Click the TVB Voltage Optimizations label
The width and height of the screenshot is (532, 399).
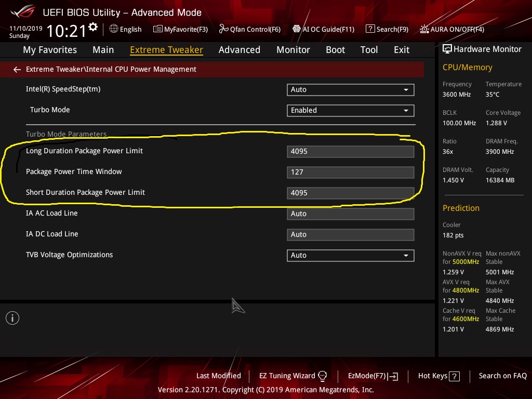tap(69, 255)
